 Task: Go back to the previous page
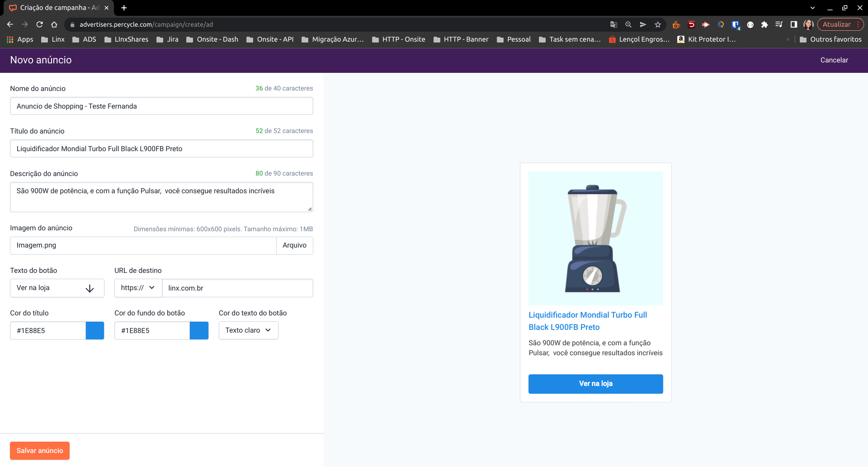click(x=10, y=24)
